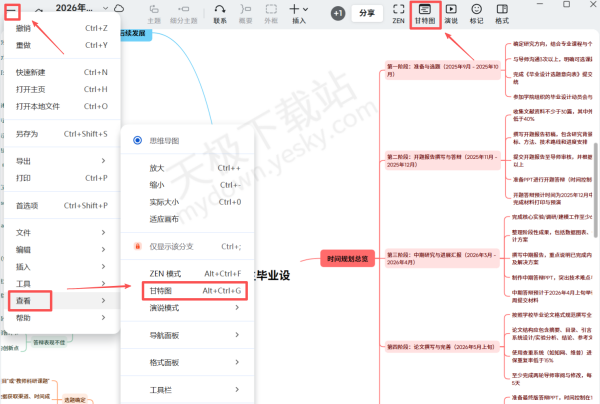Click the 分享 share button
Viewport: 600px width, 404px height.
tap(367, 14)
